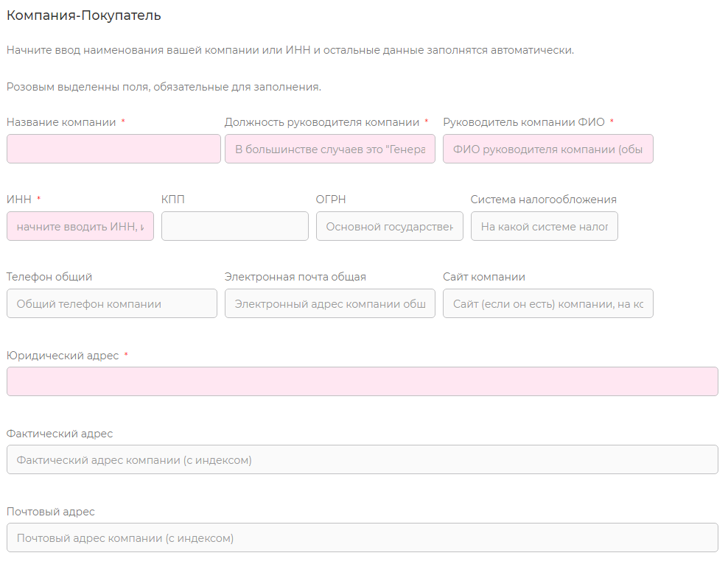The image size is (728, 564).
Task: Click the 'Почтовый адрес' label text
Action: pyautogui.click(x=51, y=512)
